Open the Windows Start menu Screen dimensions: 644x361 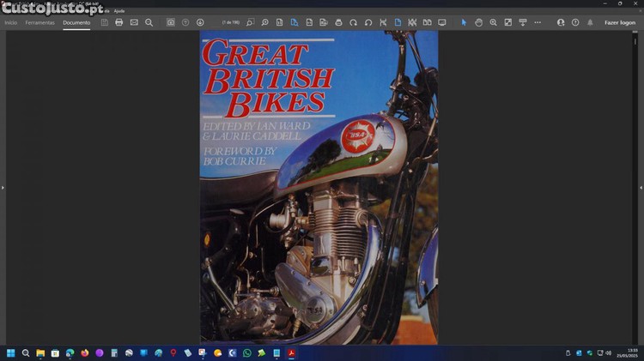[x=11, y=352]
